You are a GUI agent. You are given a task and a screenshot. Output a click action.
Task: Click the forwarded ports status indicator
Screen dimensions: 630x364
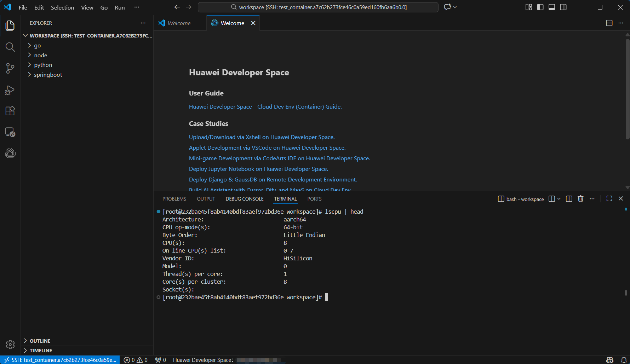click(161, 360)
